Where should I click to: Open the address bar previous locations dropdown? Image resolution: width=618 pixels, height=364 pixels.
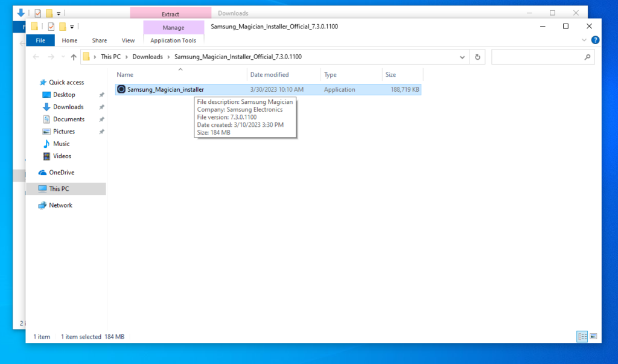click(462, 57)
